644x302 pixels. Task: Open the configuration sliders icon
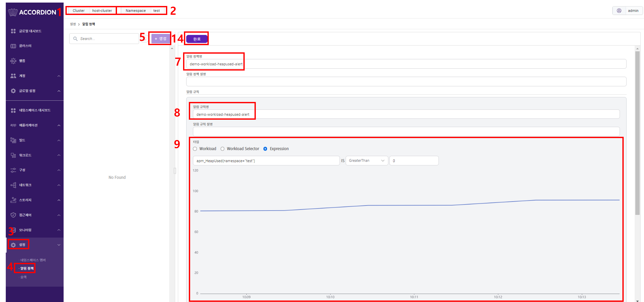click(x=13, y=170)
